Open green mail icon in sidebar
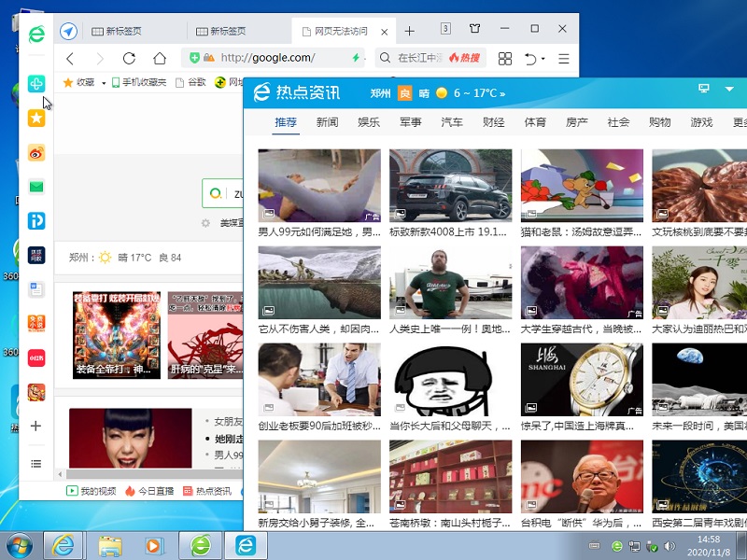Viewport: 747px width, 560px height. tap(36, 187)
